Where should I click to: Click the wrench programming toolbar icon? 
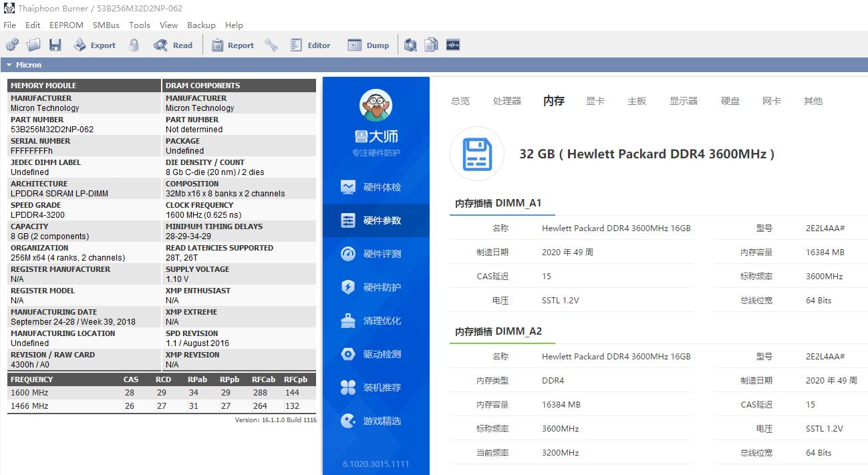click(x=271, y=45)
